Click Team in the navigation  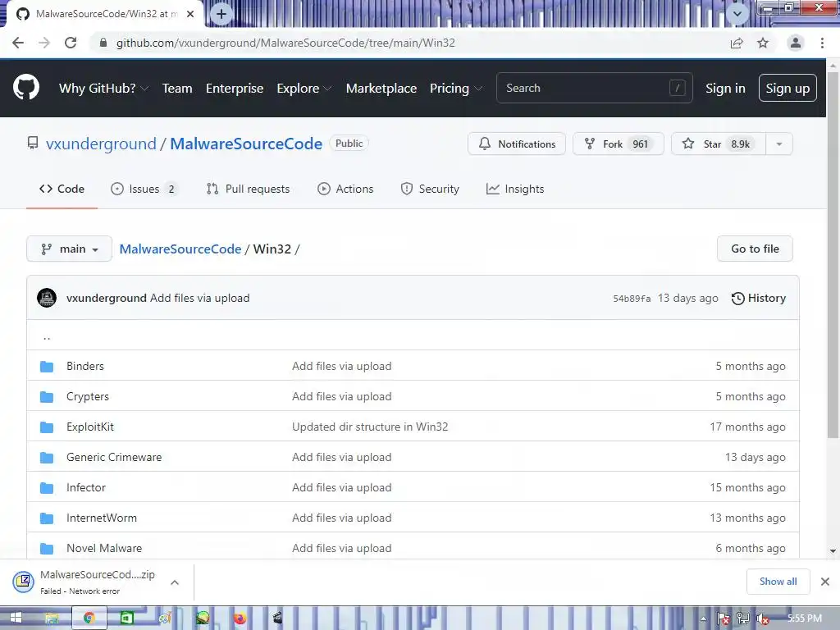[x=177, y=89]
